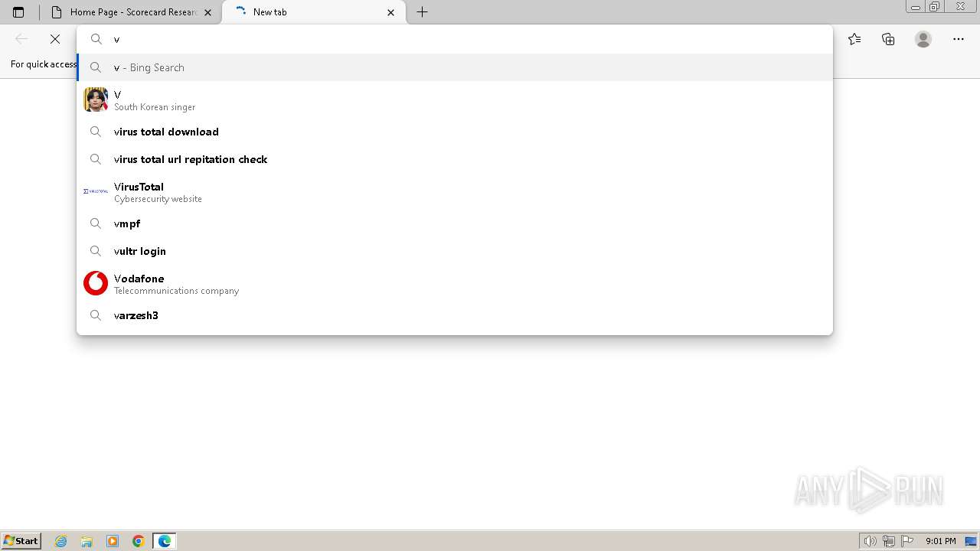Image resolution: width=980 pixels, height=551 pixels.
Task: Click the 9:01 PM clock
Action: point(941,541)
